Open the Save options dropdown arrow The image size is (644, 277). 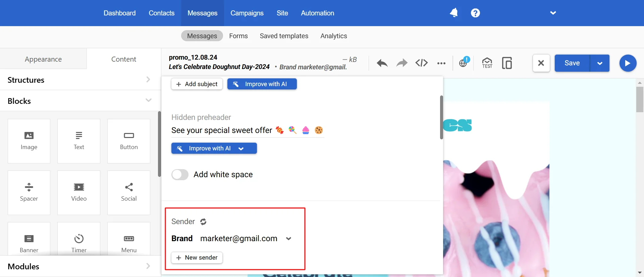click(600, 63)
